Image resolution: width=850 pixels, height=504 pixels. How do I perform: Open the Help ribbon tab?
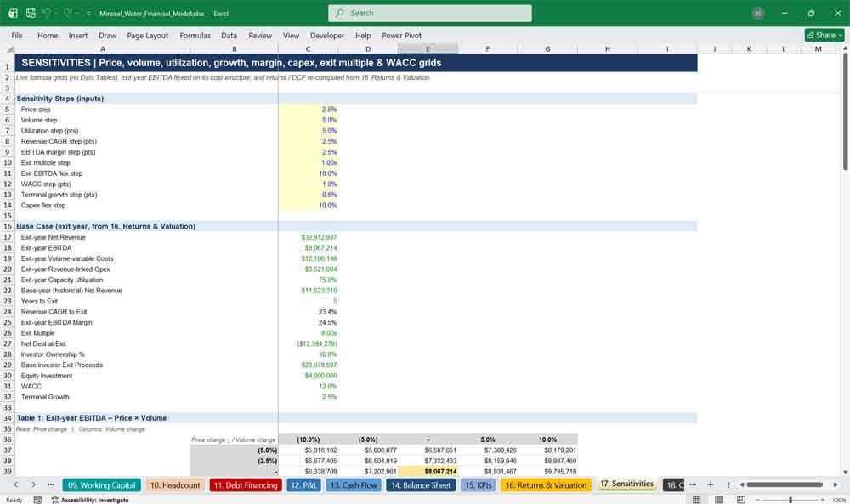point(363,35)
